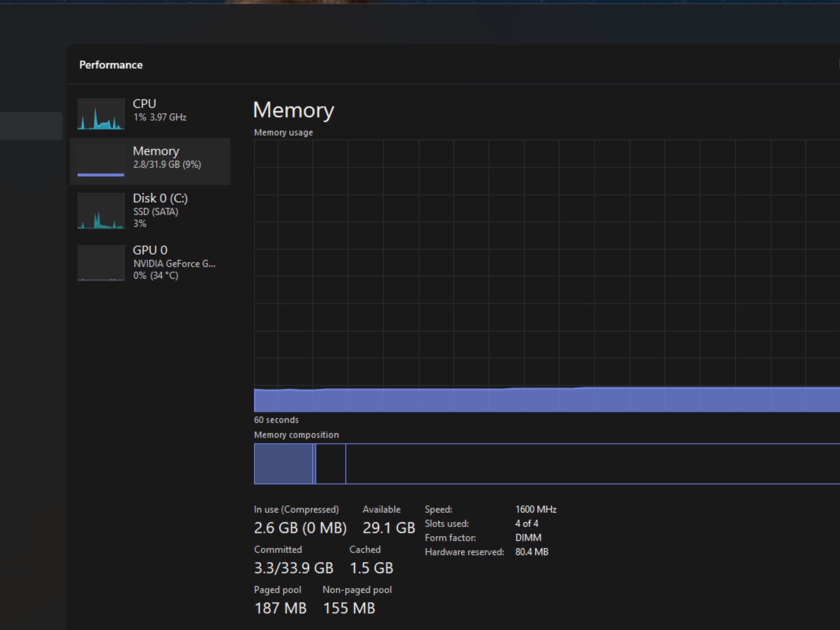Click the 'NVIDIA GeForce G...' GPU name
840x630 pixels.
174,264
